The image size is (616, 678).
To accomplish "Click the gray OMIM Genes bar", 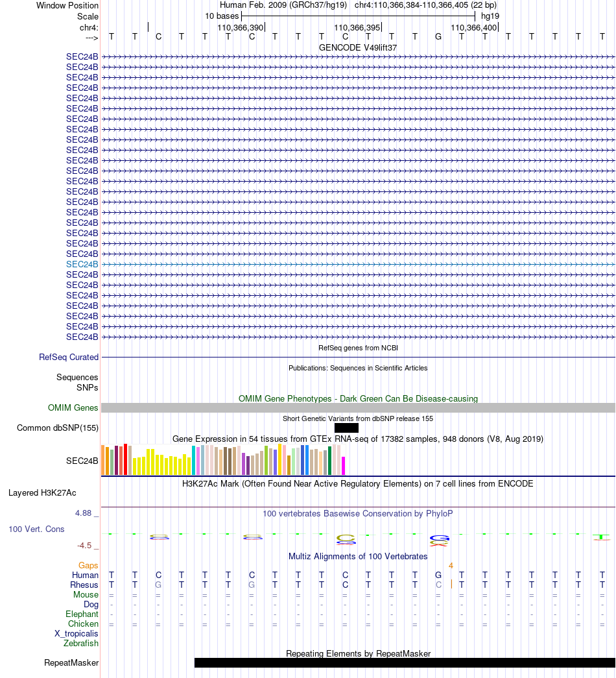I will 358,407.
